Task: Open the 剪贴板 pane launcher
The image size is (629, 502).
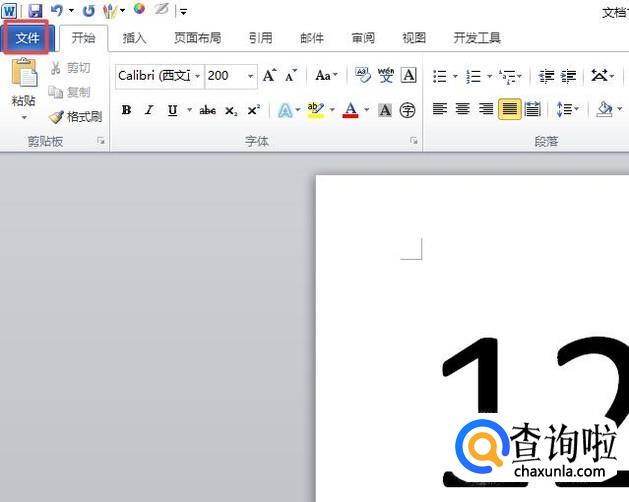Action: click(x=101, y=140)
